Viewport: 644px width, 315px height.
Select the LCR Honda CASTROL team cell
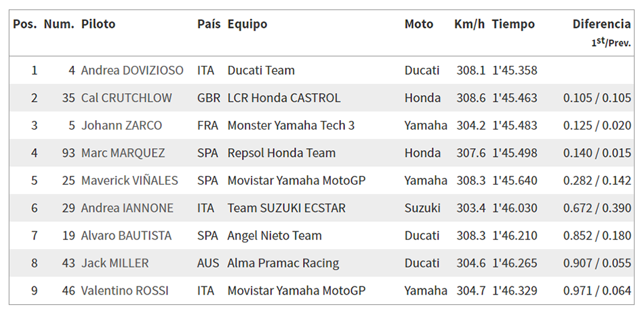tap(284, 98)
